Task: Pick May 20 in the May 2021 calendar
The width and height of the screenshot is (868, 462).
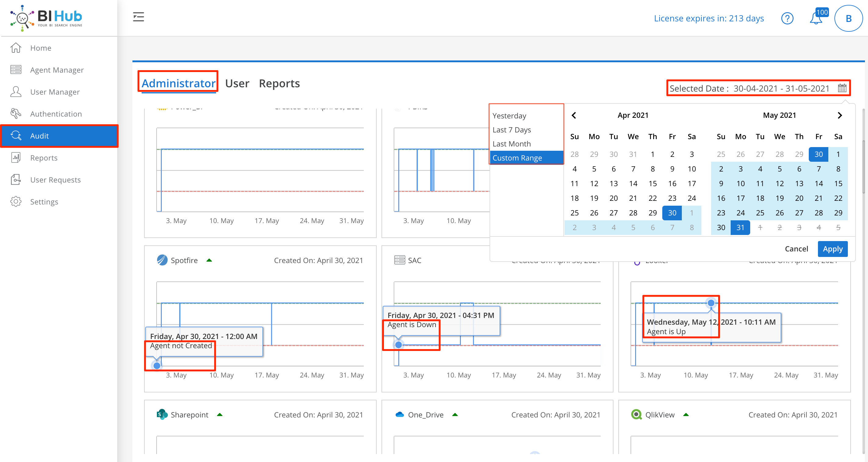Action: pyautogui.click(x=799, y=198)
